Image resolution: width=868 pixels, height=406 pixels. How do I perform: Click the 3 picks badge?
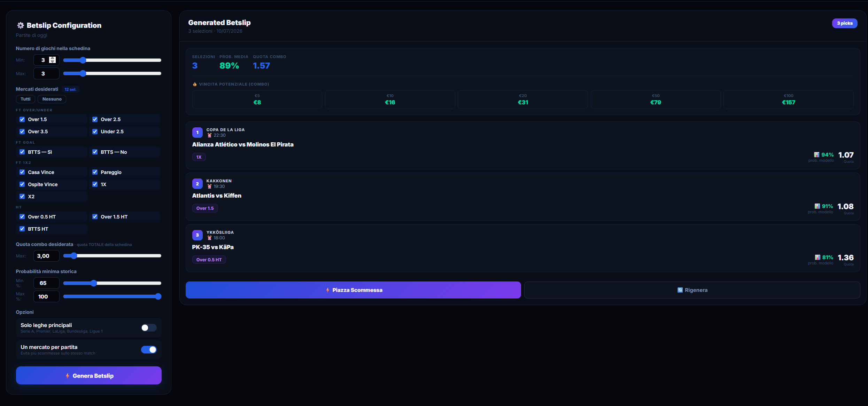coord(845,23)
